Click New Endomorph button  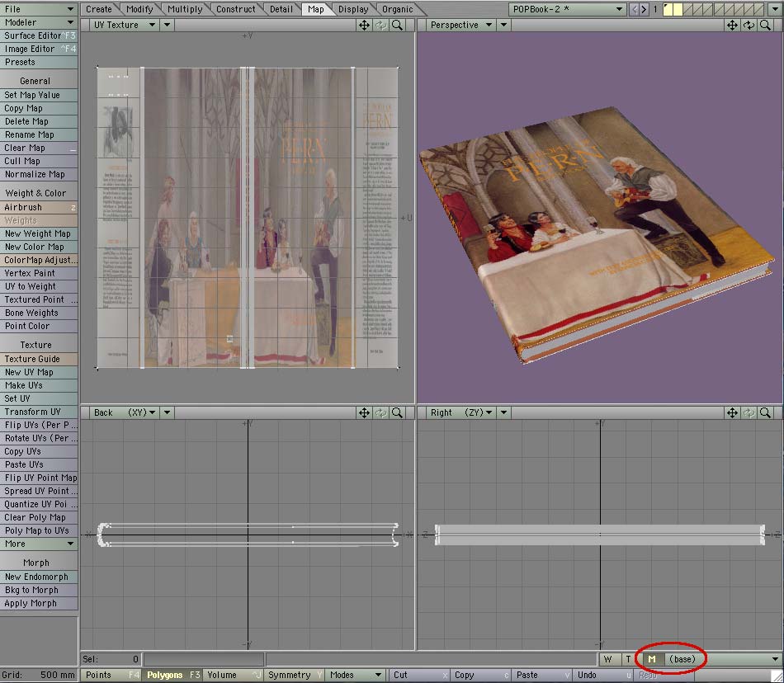[39, 577]
